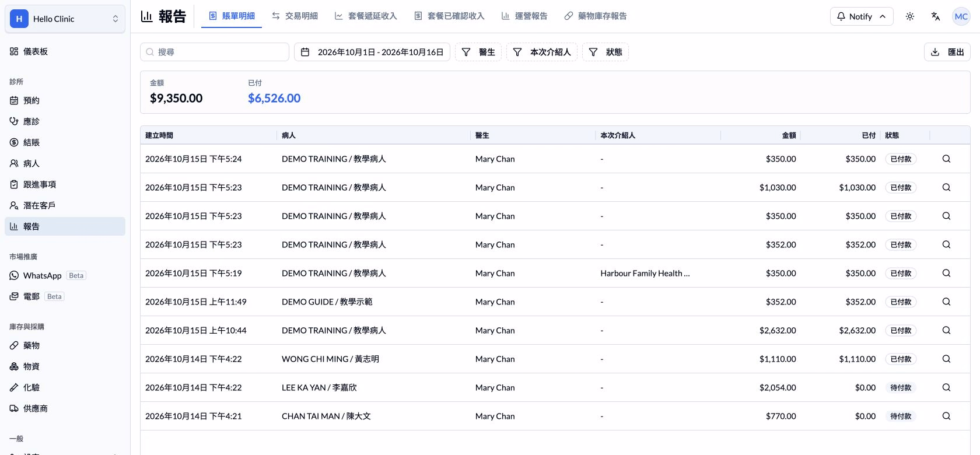Viewport: 980px width, 455px height.
Task: View details of the DEMO GUIDE bill
Action: 946,302
